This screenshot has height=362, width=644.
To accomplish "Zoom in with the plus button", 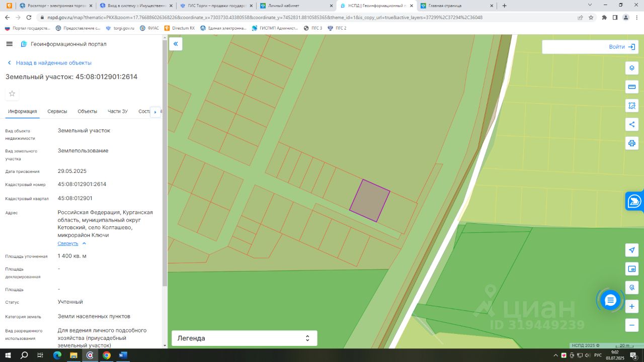I will tap(632, 306).
